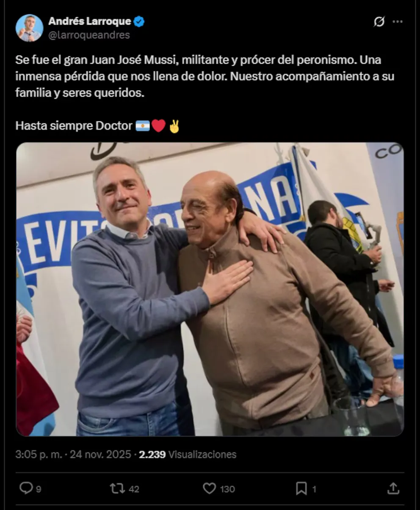
Task: Open the three-dot more options menu
Action: (398, 22)
